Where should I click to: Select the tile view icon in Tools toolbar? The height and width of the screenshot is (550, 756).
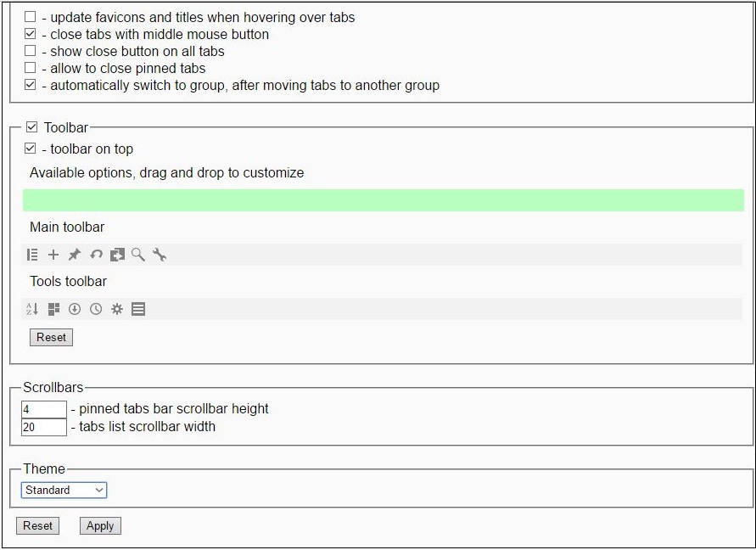coord(53,309)
